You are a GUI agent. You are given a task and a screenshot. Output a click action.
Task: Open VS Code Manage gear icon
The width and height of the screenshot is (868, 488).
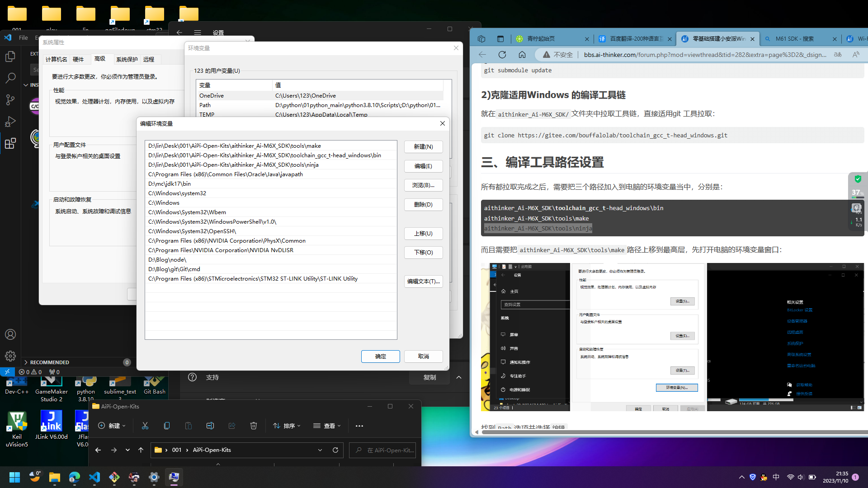[x=10, y=356]
